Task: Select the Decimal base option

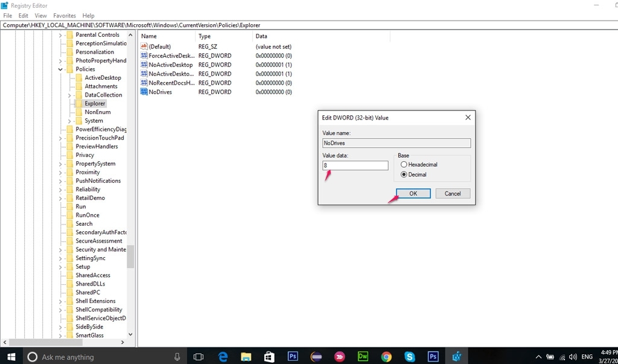Action: click(x=404, y=174)
